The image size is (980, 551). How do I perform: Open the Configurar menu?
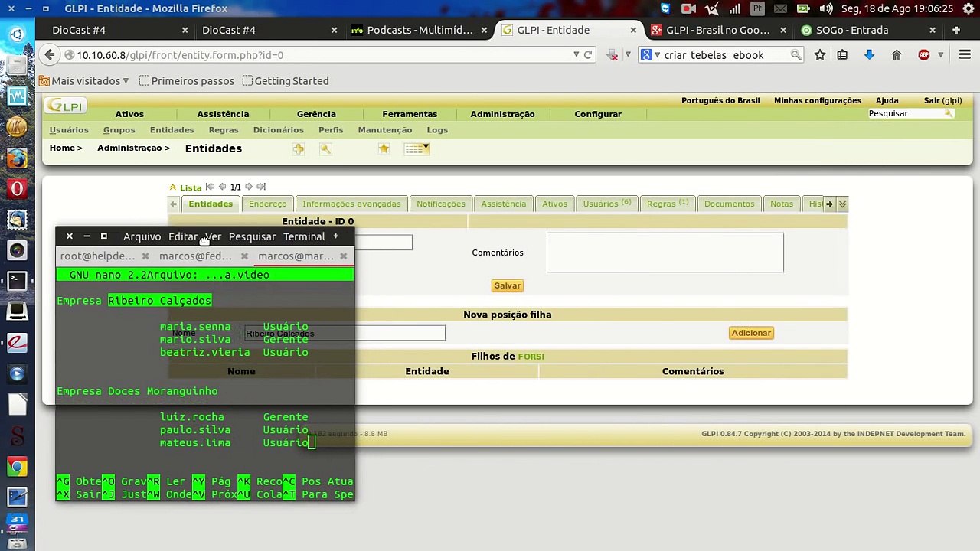(598, 114)
